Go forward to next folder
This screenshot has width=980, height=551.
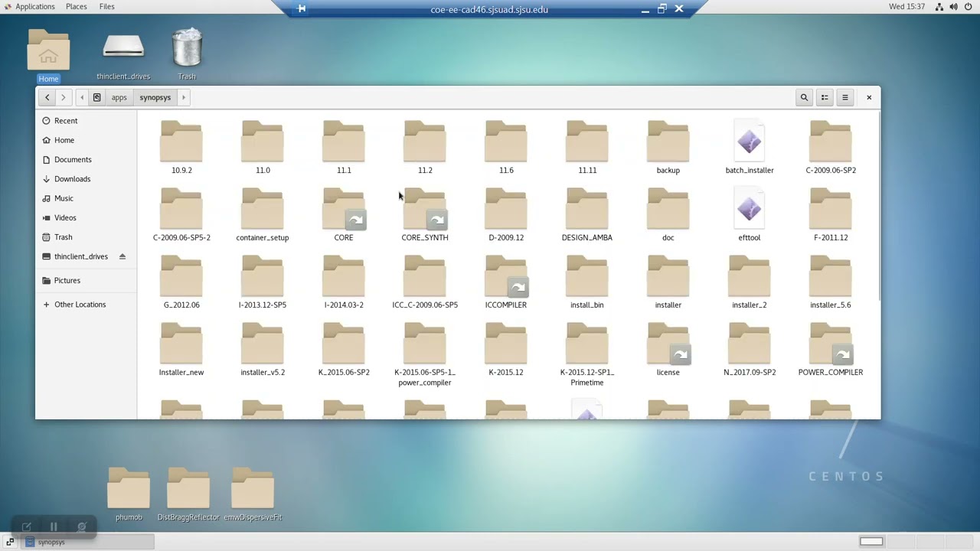point(64,97)
